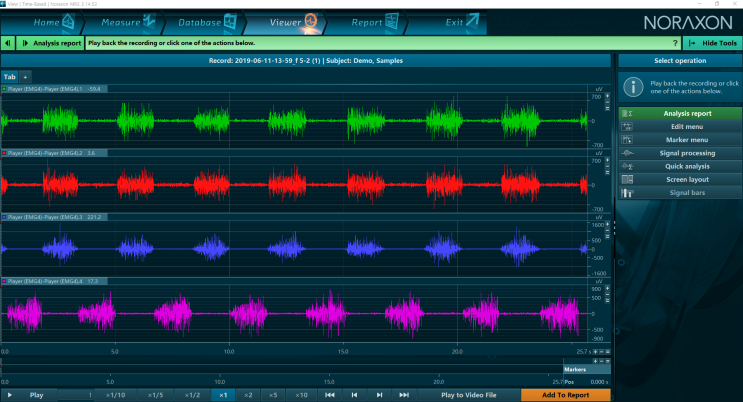Click the red color square of EMG4.2
The image size is (743, 402).
[4, 153]
